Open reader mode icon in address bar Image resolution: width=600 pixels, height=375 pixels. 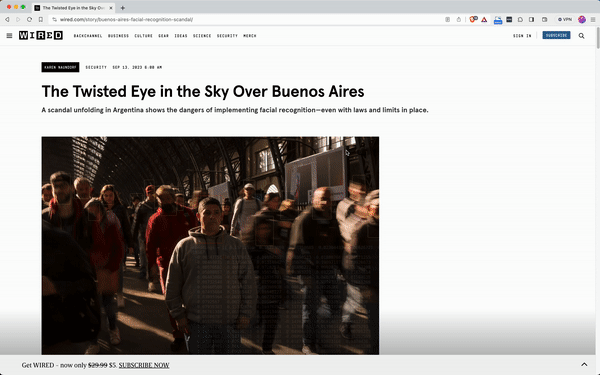click(x=447, y=20)
